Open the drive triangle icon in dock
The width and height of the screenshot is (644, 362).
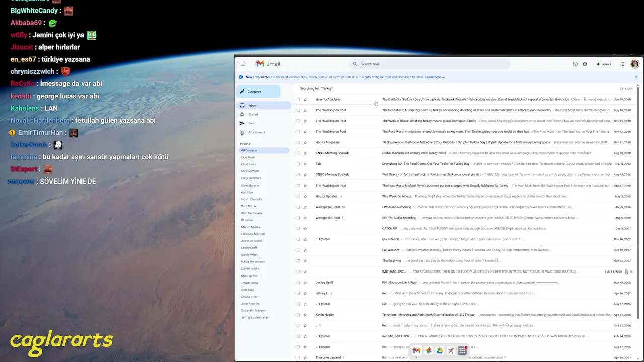[440, 351]
